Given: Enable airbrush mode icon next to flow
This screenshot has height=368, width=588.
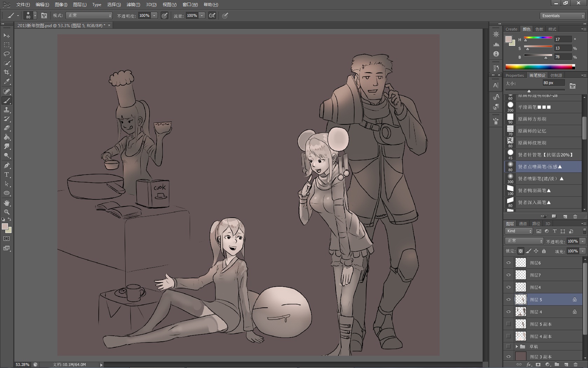Looking at the screenshot, I should [212, 15].
